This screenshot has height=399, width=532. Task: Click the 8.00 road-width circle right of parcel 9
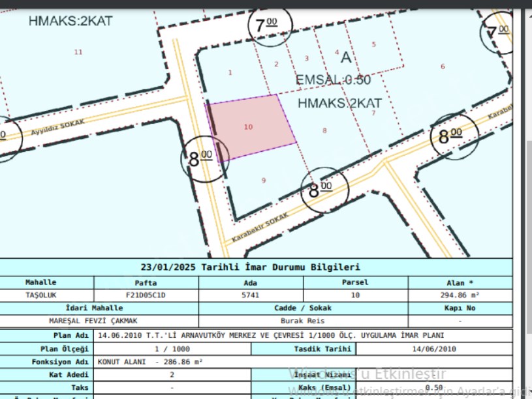coord(324,190)
